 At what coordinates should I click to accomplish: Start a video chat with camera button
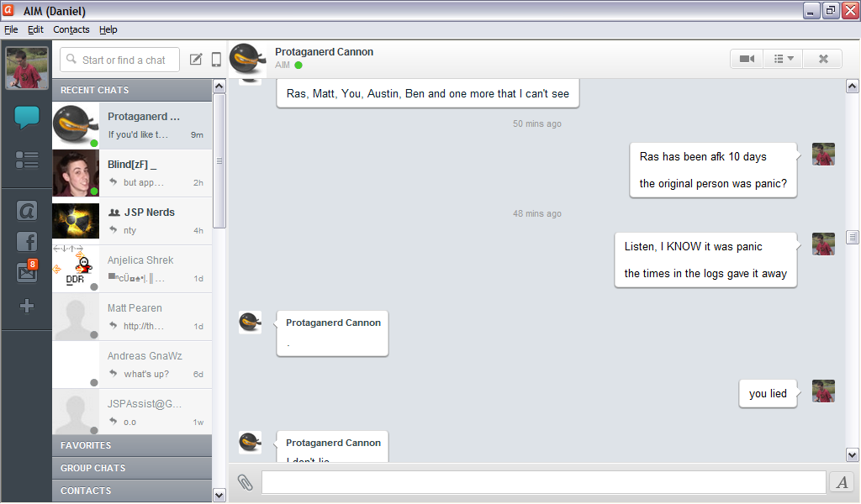[x=747, y=59]
